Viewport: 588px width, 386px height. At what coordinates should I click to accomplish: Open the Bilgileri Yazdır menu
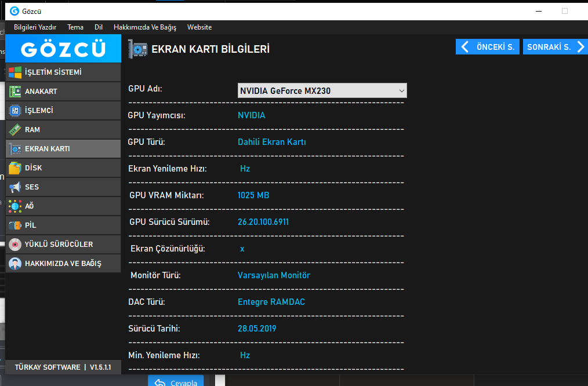35,27
